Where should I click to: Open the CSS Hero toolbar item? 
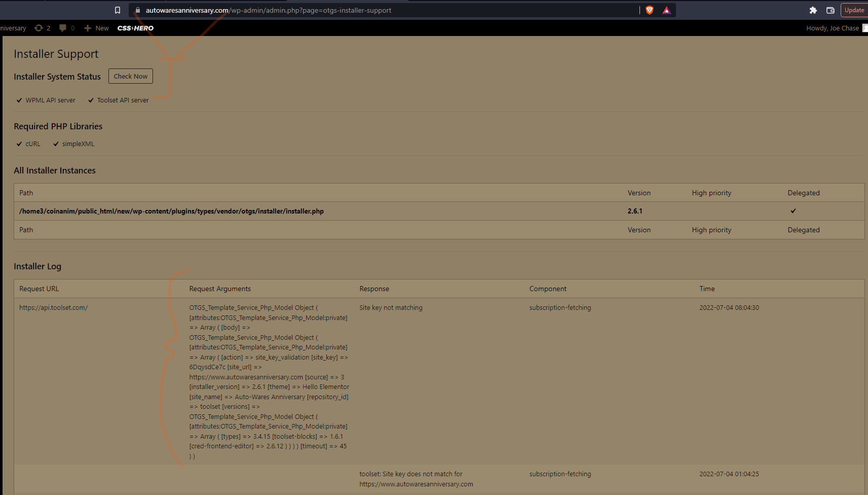click(x=135, y=28)
